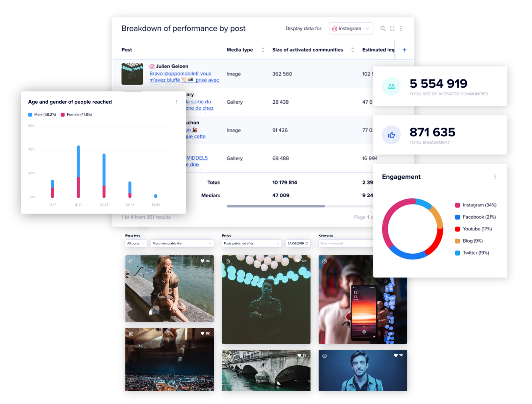The width and height of the screenshot is (532, 404).
Task: Click the plus icon to add a column
Action: point(404,50)
